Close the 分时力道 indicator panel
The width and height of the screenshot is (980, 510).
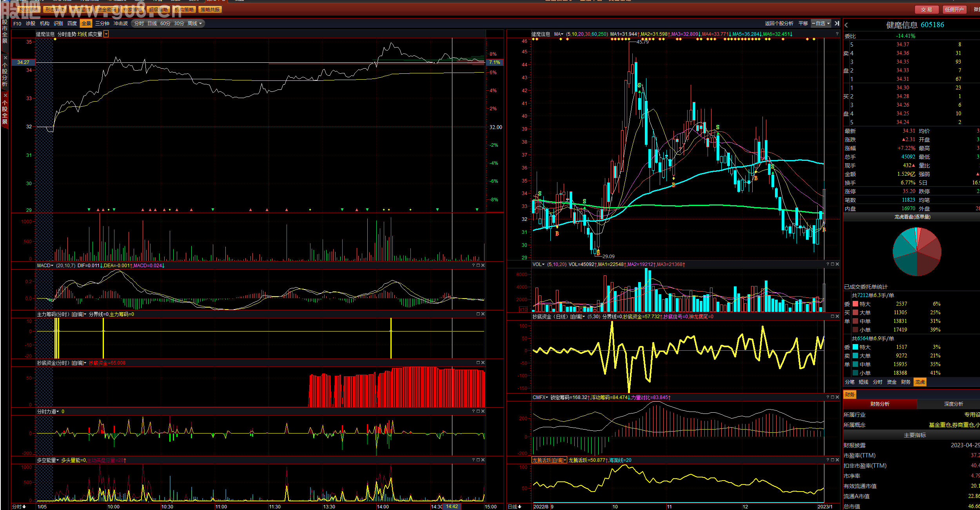coord(483,412)
